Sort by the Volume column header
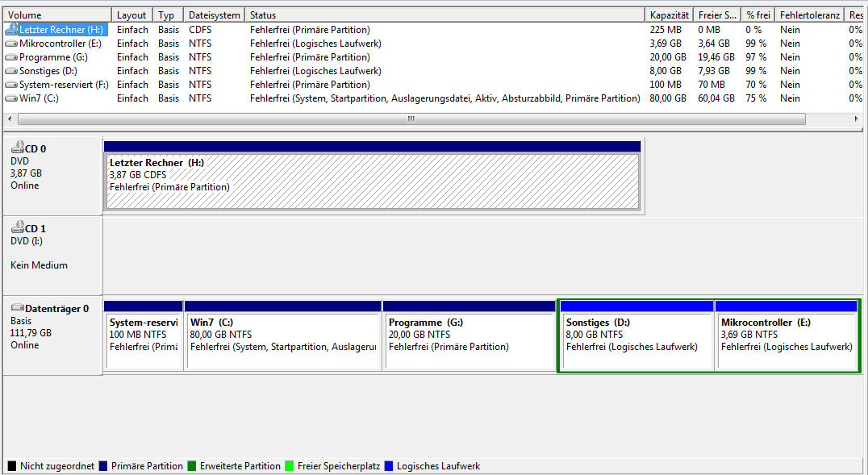The image size is (868, 475). [57, 15]
